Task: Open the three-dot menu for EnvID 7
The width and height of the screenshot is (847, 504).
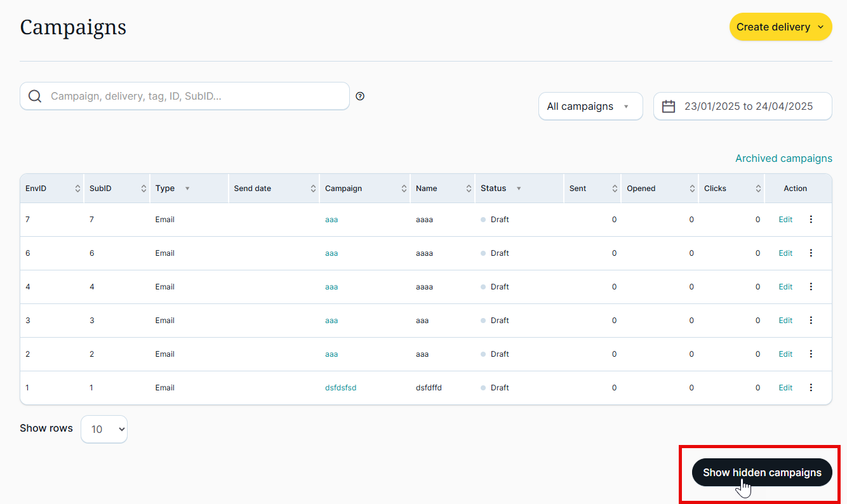Action: tap(811, 220)
